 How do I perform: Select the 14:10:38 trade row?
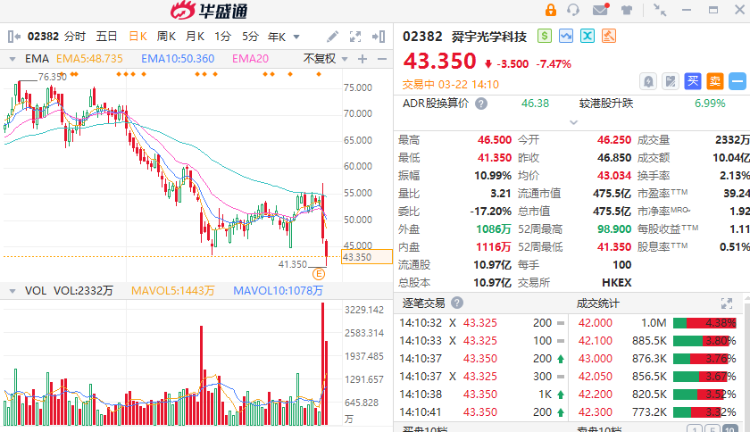(x=482, y=394)
